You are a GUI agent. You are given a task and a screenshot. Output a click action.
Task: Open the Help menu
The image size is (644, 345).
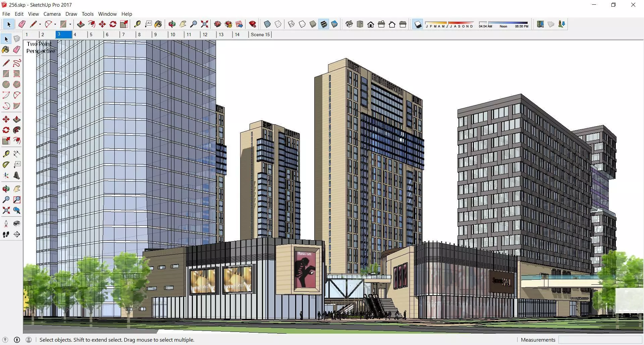pyautogui.click(x=127, y=14)
